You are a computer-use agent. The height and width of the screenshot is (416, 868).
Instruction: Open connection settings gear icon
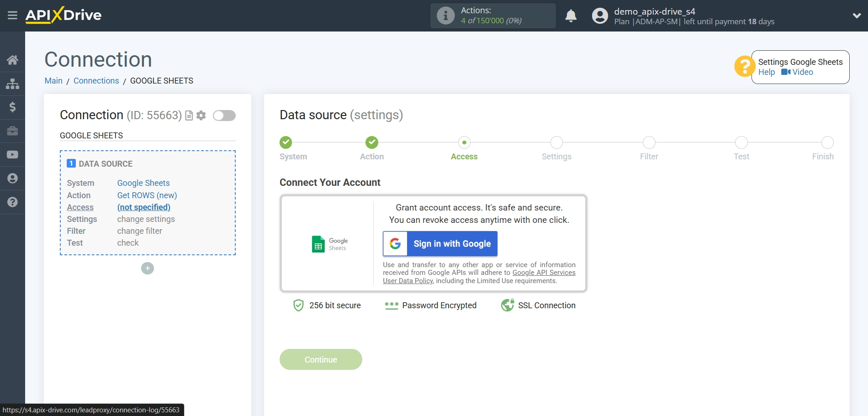click(201, 116)
